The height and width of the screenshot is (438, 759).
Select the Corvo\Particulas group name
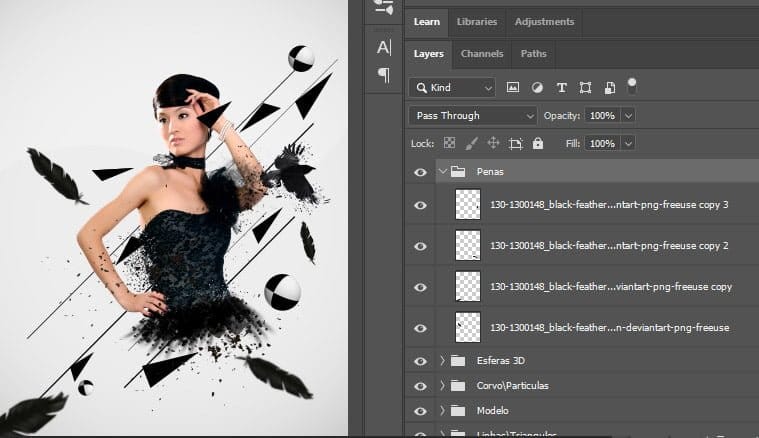pos(513,386)
